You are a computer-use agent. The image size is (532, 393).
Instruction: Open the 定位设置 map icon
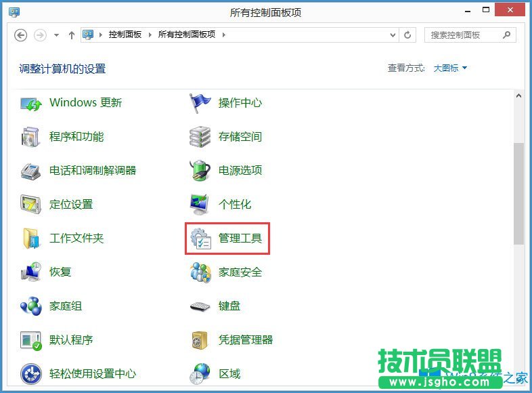pyautogui.click(x=30, y=204)
